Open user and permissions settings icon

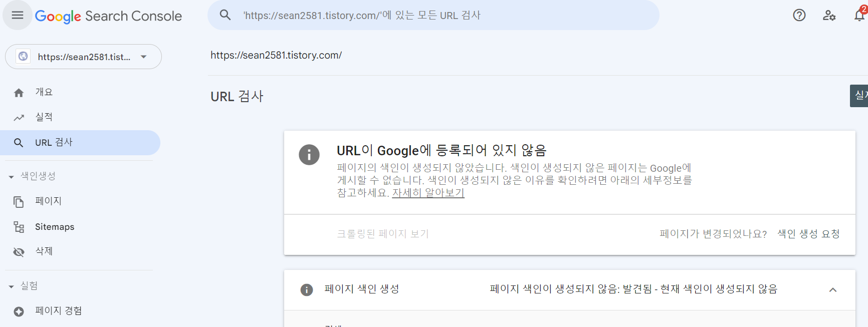pyautogui.click(x=829, y=16)
